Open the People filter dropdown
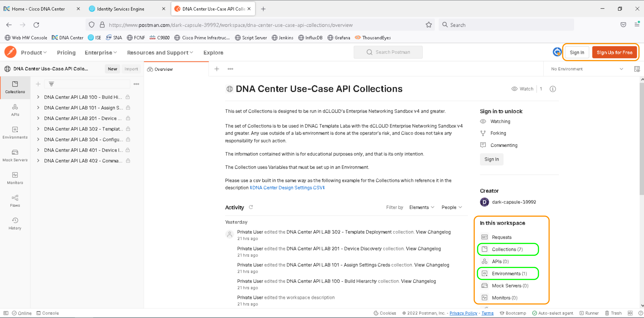Viewport: 644px width, 318px height. pos(451,207)
